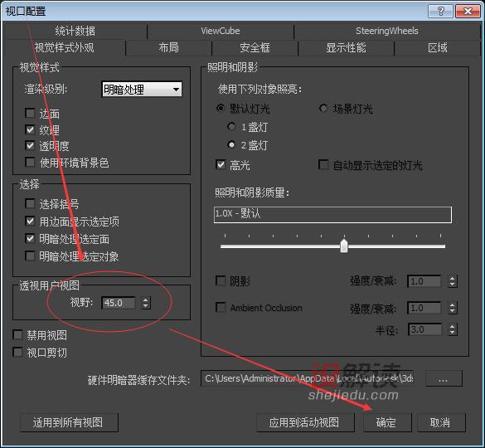Open the SteeringWheels tab
This screenshot has height=448, width=485.
point(386,31)
